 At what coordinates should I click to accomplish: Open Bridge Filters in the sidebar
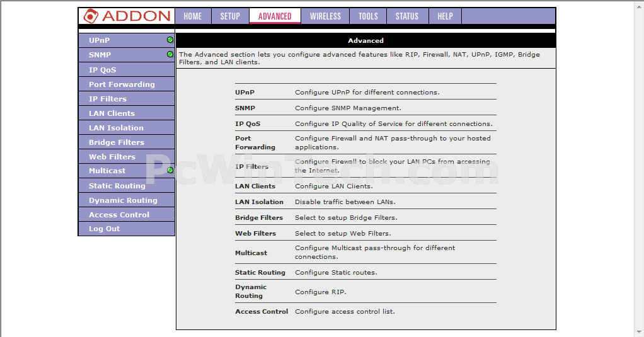click(127, 142)
